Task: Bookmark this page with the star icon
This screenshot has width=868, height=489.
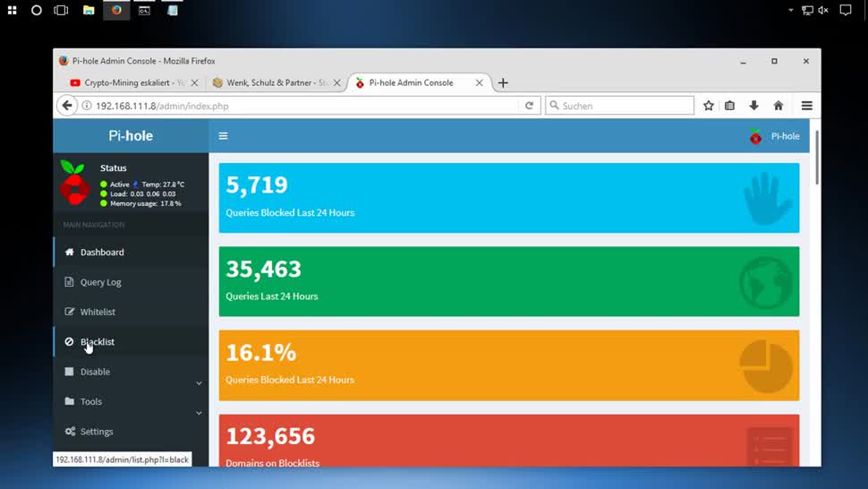Action: point(709,106)
